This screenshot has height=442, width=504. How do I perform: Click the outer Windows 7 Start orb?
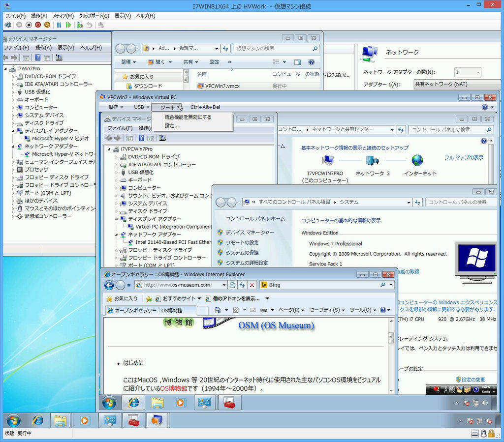(x=13, y=420)
